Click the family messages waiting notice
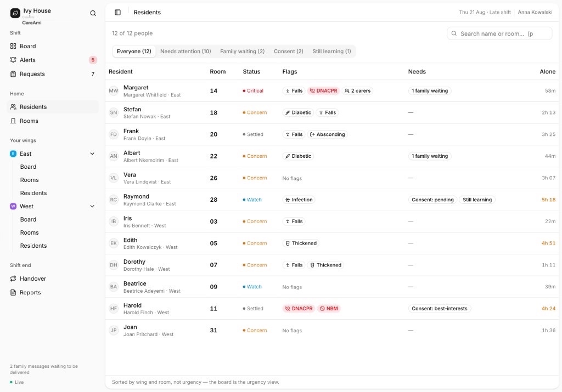Image resolution: width=562 pixels, height=392 pixels. coord(44,370)
